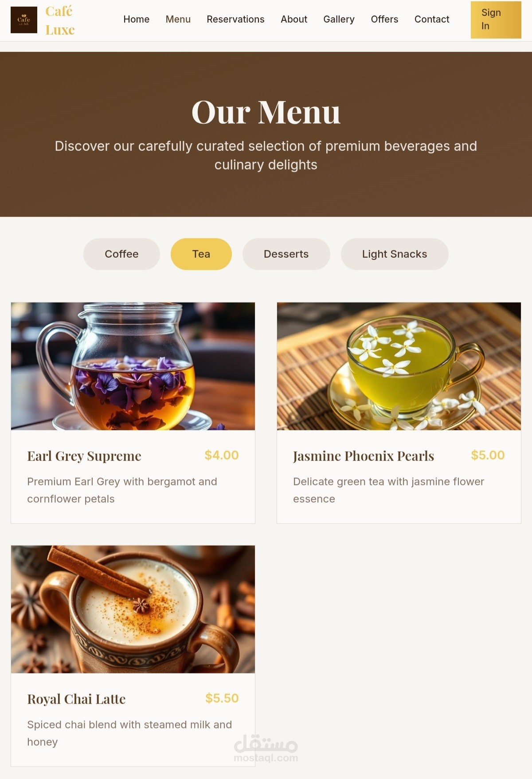
Task: Click the Royal Chai Latte title
Action: 76,699
